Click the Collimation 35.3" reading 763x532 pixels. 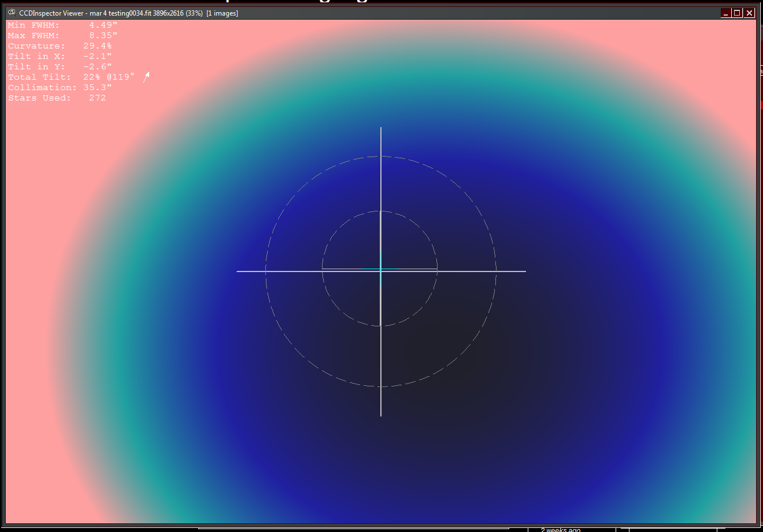point(60,88)
